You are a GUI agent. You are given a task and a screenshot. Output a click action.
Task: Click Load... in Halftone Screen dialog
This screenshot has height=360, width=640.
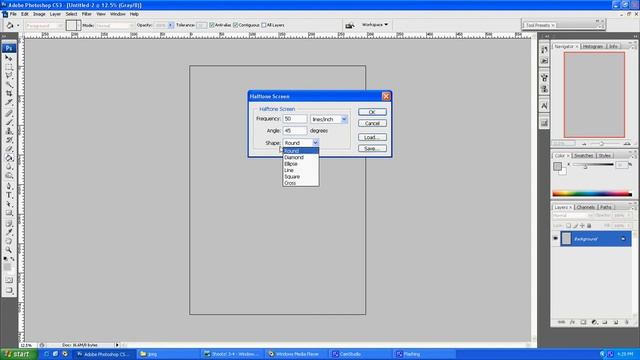pyautogui.click(x=372, y=137)
